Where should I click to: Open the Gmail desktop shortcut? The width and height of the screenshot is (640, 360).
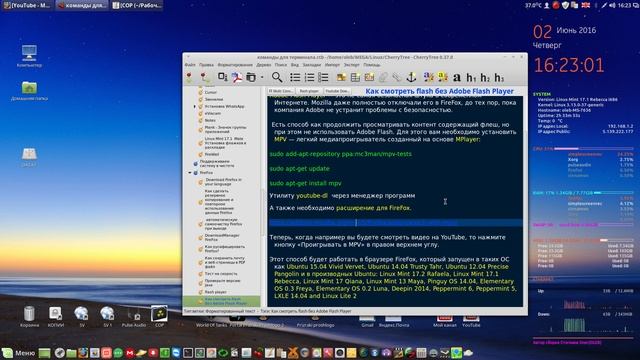click(x=367, y=320)
